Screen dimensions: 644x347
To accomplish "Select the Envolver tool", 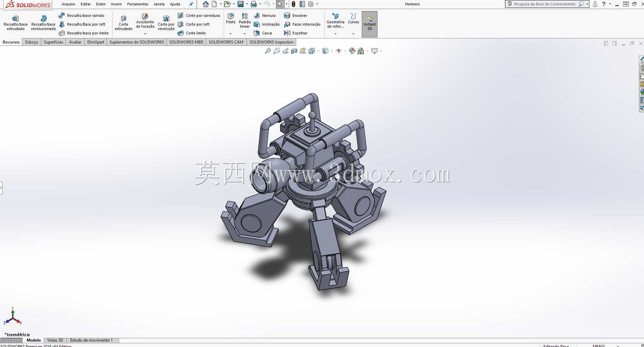I will [296, 16].
